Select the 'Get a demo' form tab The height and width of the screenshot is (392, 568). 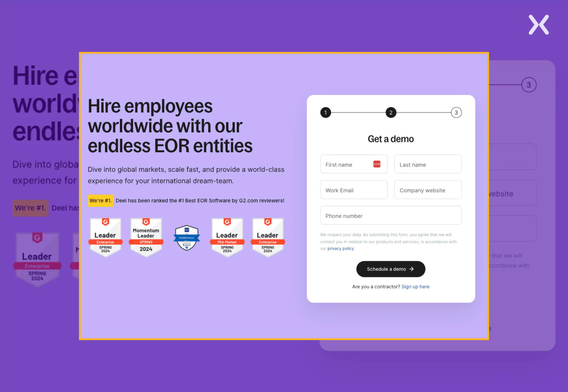(x=390, y=139)
